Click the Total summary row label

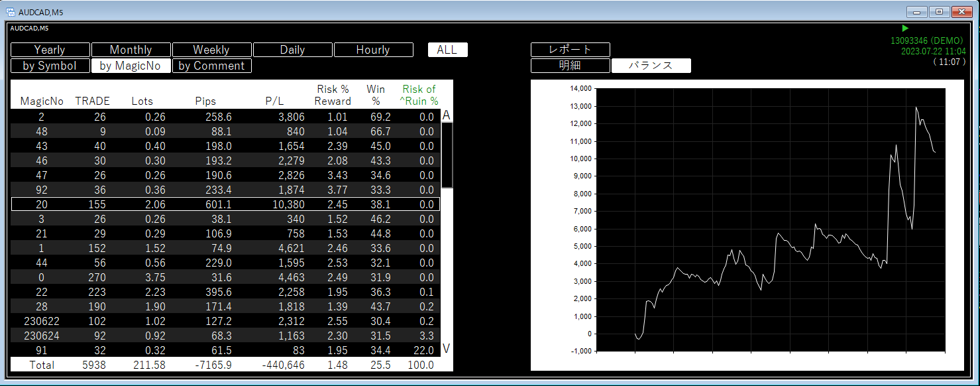(42, 365)
